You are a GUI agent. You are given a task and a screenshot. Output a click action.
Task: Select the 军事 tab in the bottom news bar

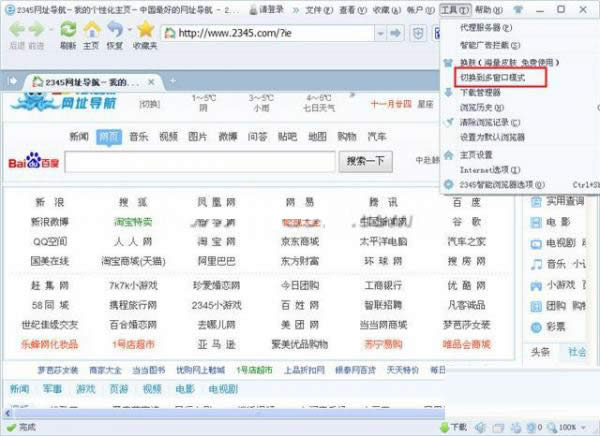52,389
